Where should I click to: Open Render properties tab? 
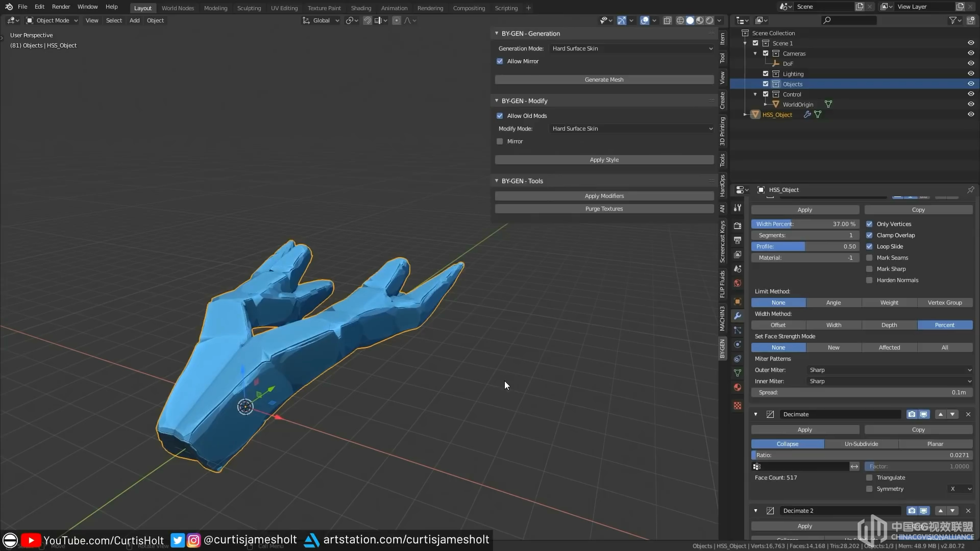tap(738, 226)
